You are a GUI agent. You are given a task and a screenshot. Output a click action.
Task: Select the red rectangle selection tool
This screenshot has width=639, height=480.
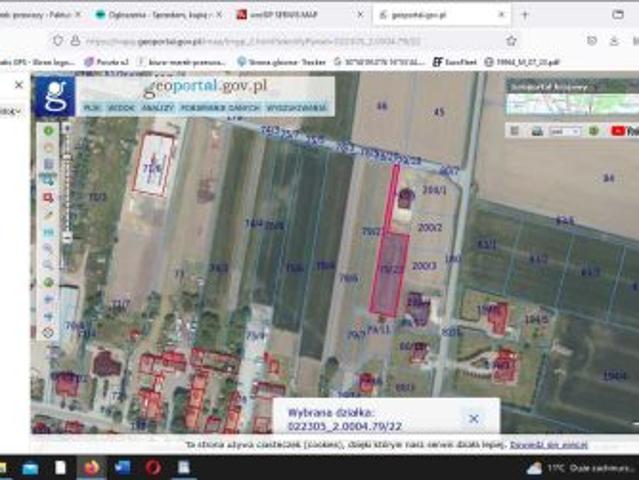pyautogui.click(x=48, y=197)
